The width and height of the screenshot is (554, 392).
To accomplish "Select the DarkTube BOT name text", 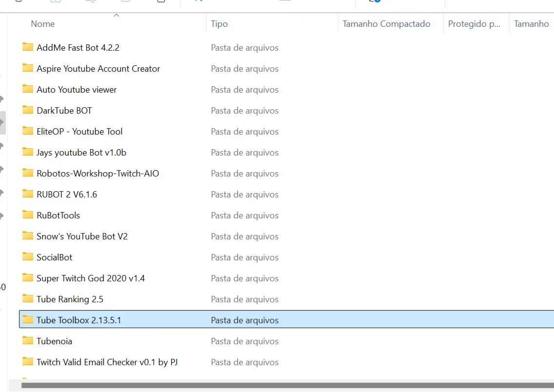I will [64, 111].
